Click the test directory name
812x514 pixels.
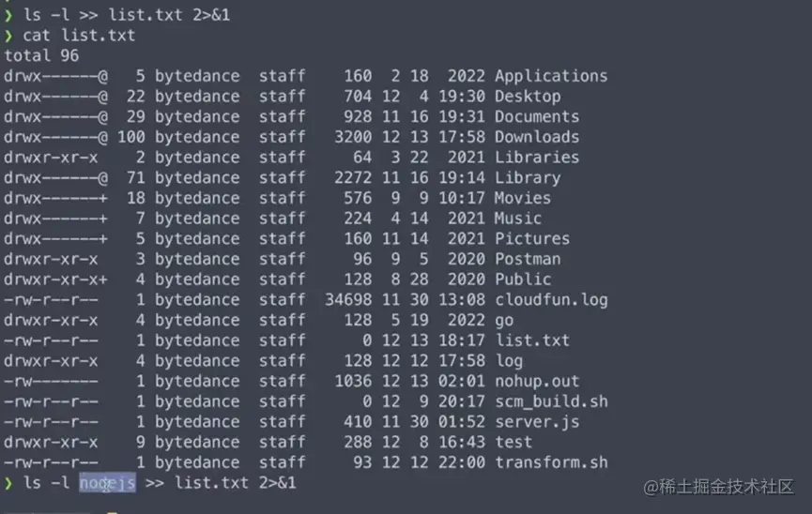pos(513,443)
